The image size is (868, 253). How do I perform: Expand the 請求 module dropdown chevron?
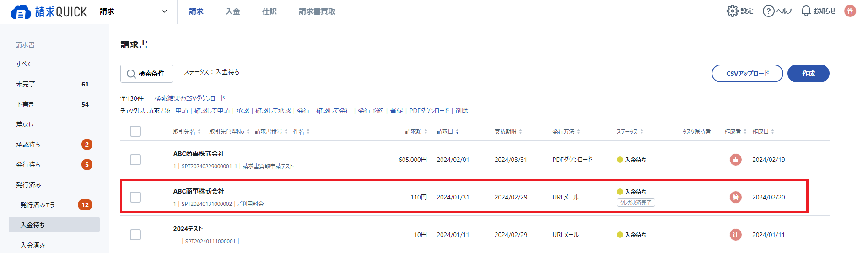pos(164,11)
